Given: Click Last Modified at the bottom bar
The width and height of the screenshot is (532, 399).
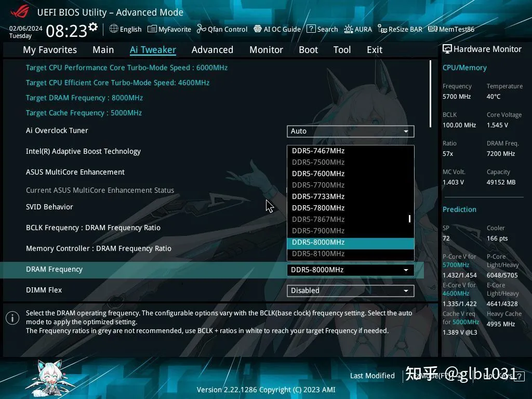Looking at the screenshot, I should point(372,376).
